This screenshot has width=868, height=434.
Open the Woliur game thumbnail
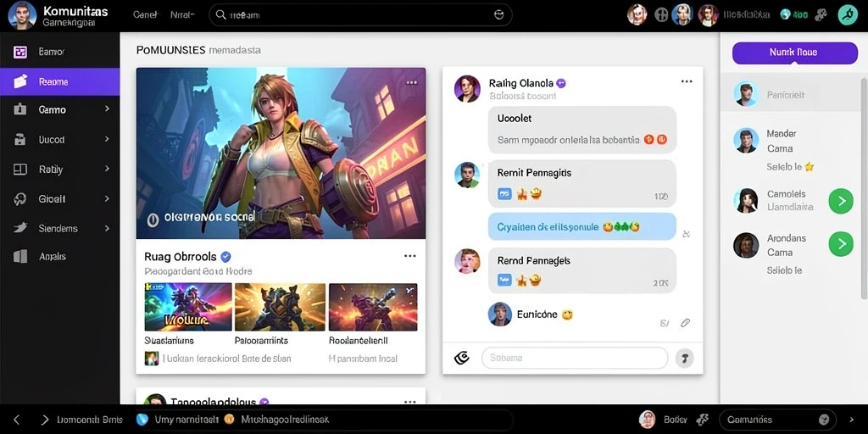coord(188,307)
